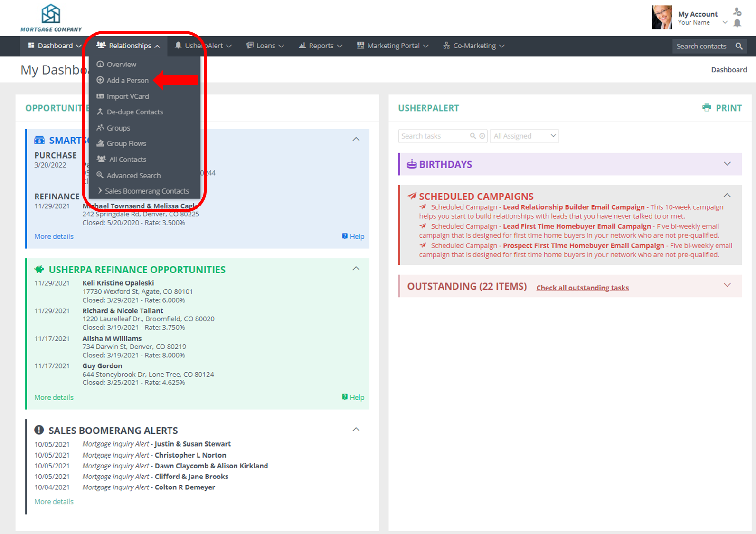Screen dimensions: 756x534
Task: Select Add a Person from Relationships menu
Action: point(127,80)
